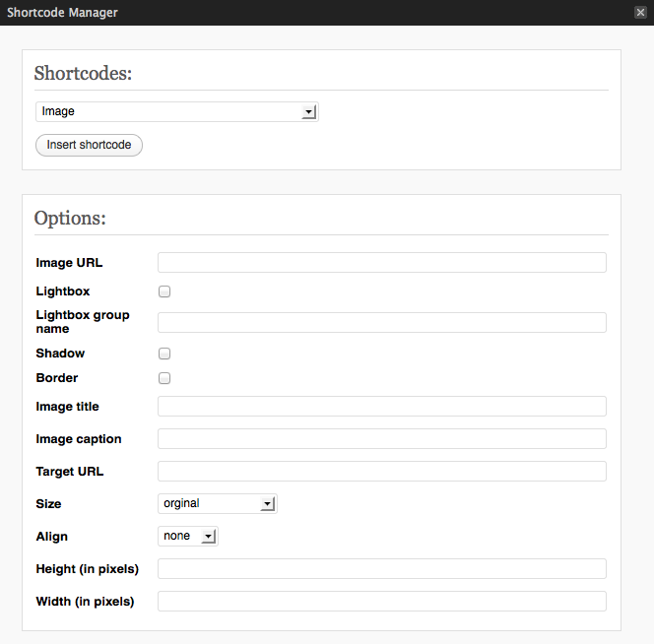654x644 pixels.
Task: Click the Height (in pixels) field
Action: (381, 569)
